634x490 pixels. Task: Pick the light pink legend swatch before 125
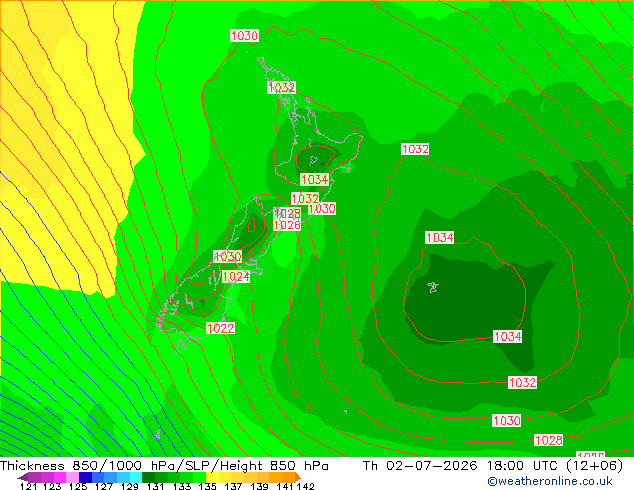point(72,477)
